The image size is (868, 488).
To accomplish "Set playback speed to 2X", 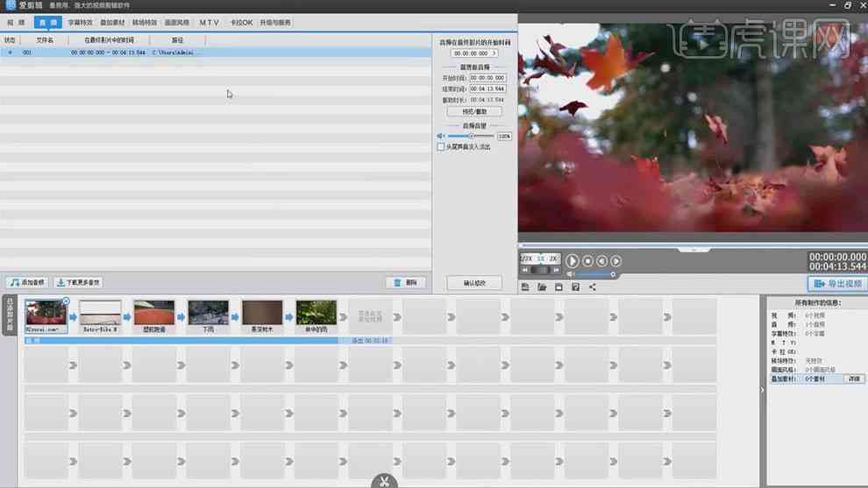I will tap(553, 258).
